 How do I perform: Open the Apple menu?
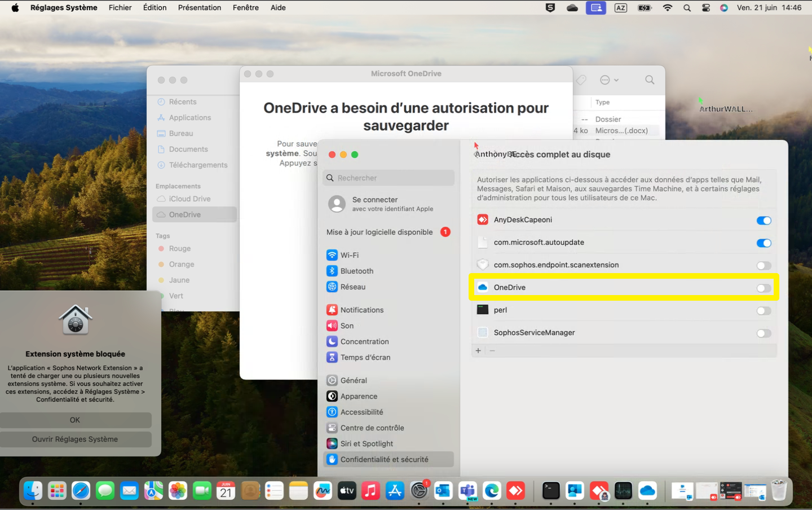coord(15,7)
